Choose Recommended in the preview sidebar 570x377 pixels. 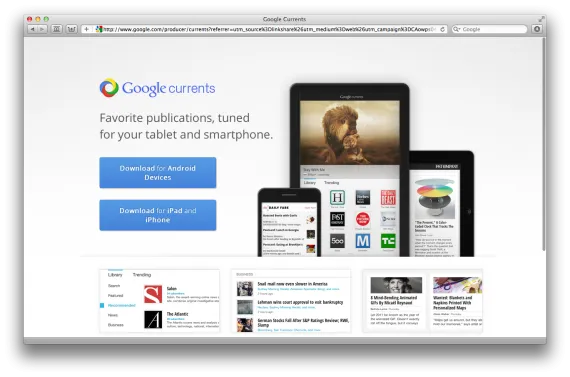pos(121,305)
